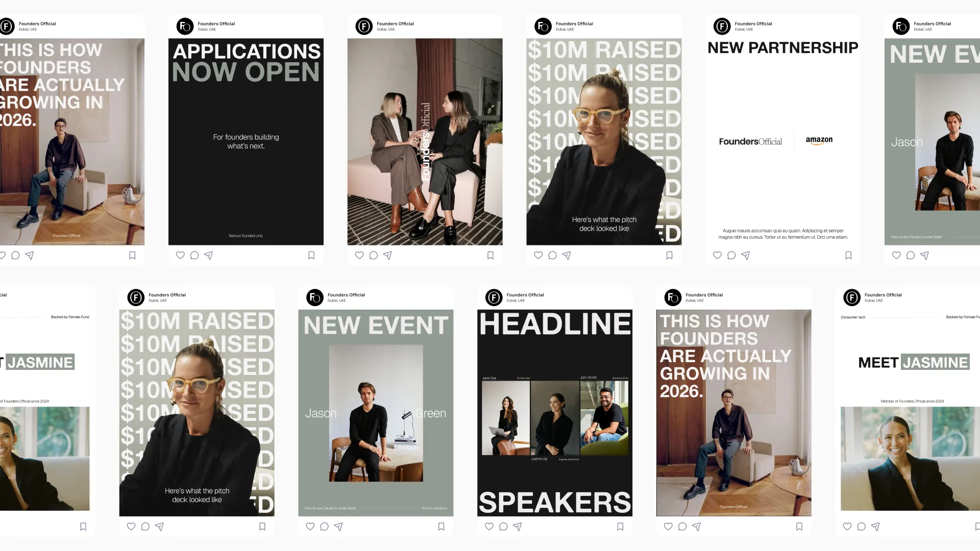Open the New Partnership Amazon post image

783,142
